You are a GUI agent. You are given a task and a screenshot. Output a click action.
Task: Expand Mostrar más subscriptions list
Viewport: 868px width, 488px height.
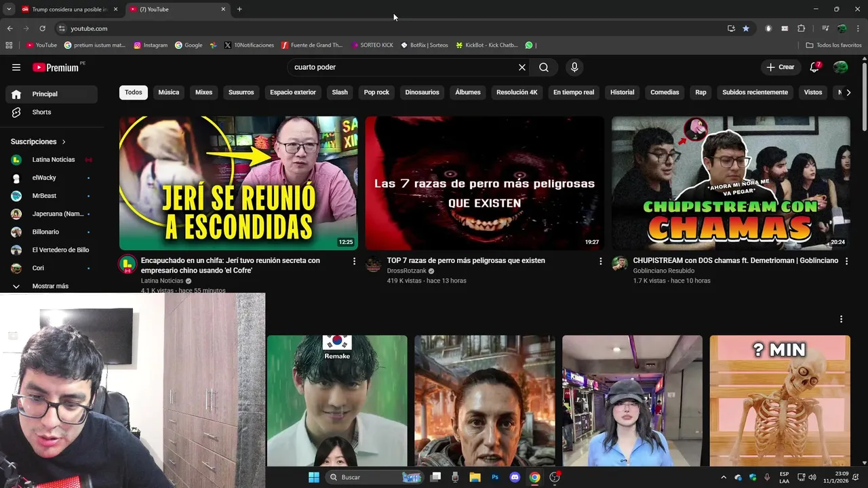[x=52, y=286]
